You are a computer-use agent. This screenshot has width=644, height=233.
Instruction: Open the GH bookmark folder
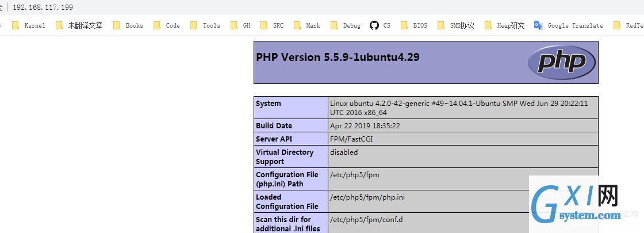coord(240,25)
